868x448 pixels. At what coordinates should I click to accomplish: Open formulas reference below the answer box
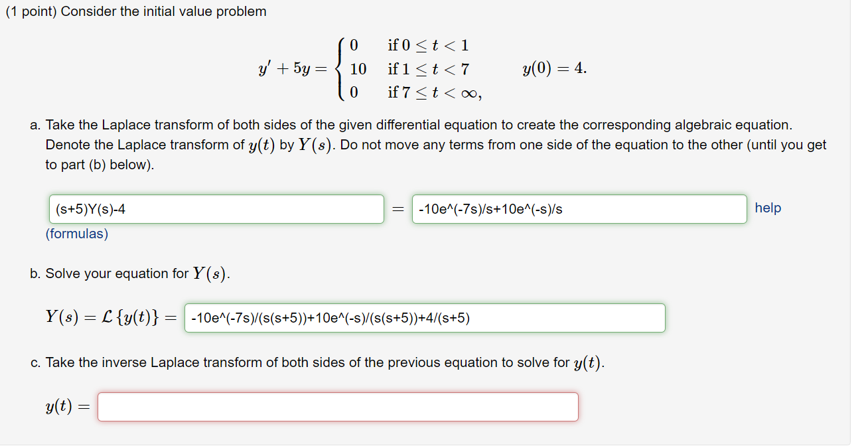[x=77, y=234]
